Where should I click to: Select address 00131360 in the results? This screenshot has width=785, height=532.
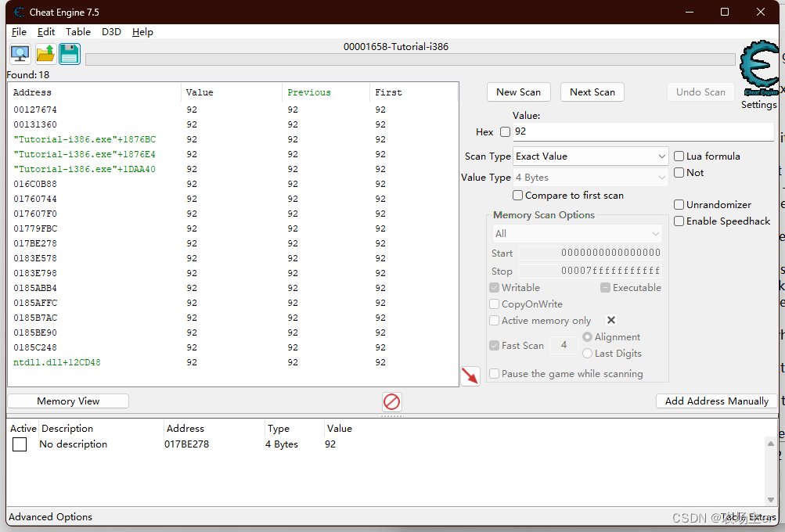(x=35, y=124)
